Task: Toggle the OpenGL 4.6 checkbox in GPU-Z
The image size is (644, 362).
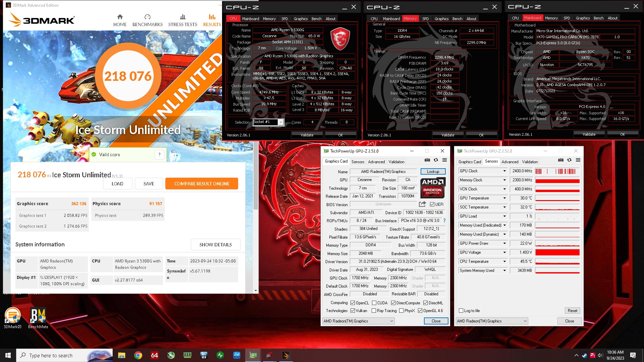Action: pos(420,311)
